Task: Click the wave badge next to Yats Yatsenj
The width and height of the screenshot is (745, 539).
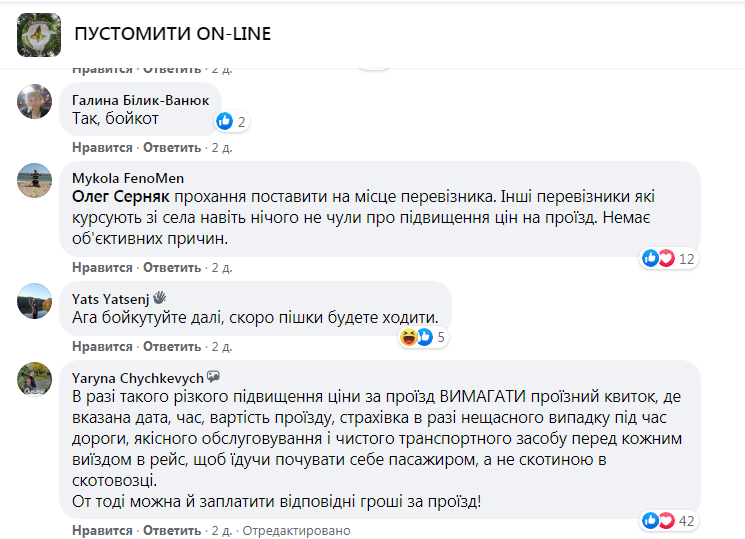Action: point(159,297)
